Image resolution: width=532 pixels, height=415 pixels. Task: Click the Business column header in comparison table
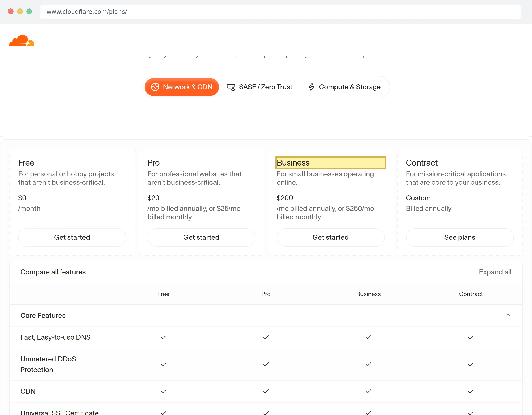click(368, 294)
